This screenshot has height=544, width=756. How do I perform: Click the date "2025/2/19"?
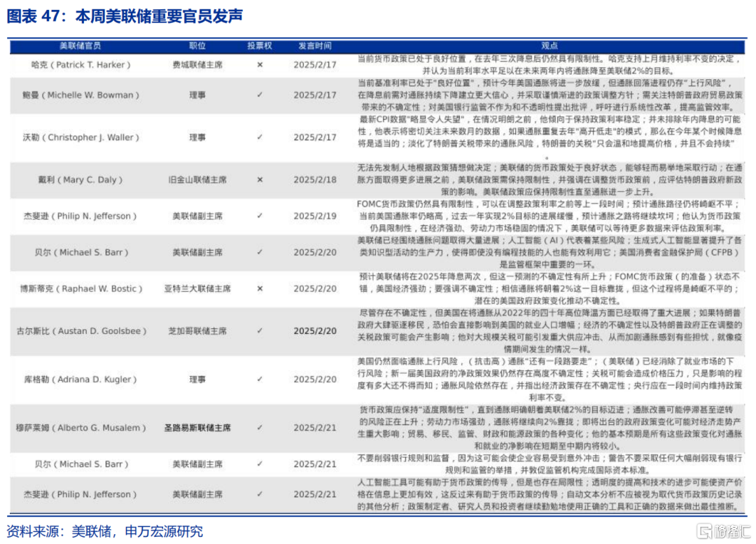[x=315, y=216]
